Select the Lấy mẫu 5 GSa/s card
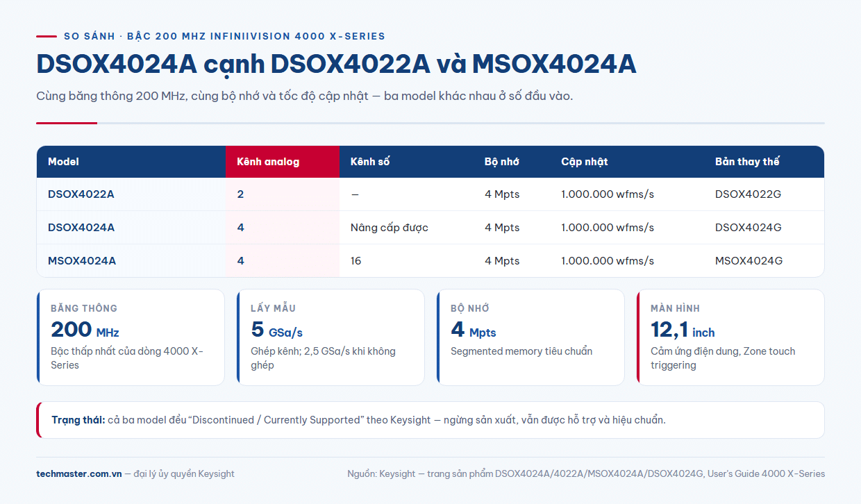This screenshot has height=504, width=861. point(331,337)
